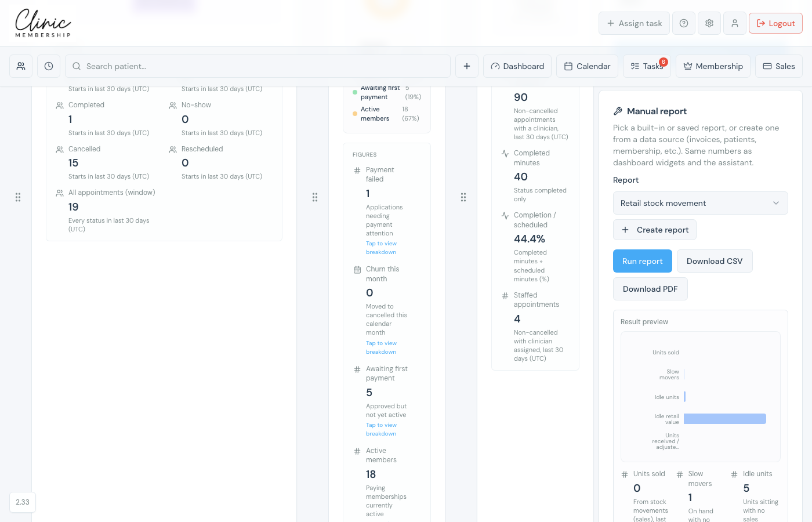Click the Create report button
The height and width of the screenshot is (522, 812).
[x=655, y=230]
